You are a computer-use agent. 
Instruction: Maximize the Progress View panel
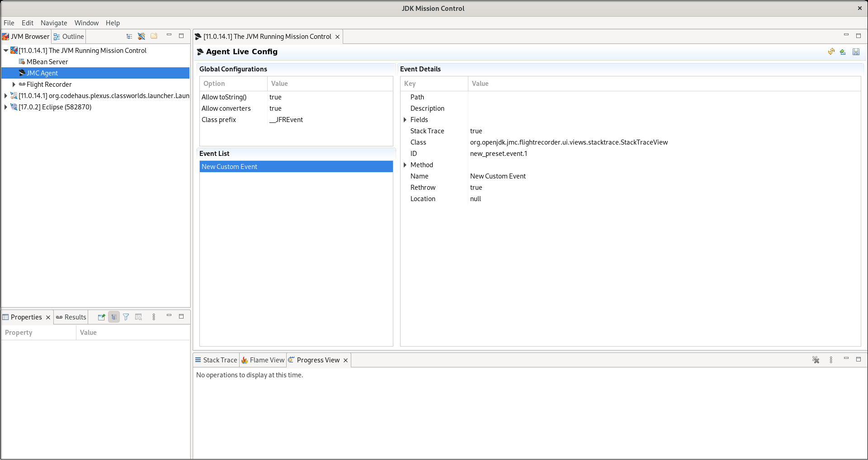coord(859,359)
